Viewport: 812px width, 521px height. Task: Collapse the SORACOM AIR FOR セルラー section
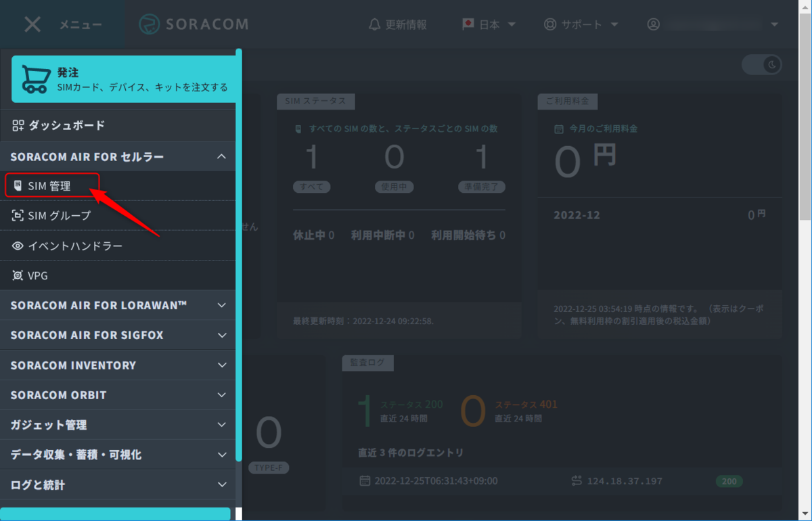click(x=118, y=156)
